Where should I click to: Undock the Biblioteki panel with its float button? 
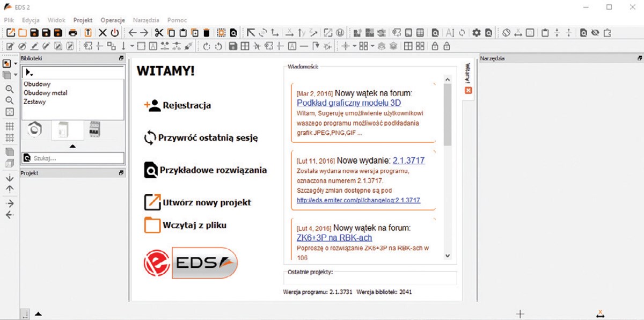tap(121, 58)
